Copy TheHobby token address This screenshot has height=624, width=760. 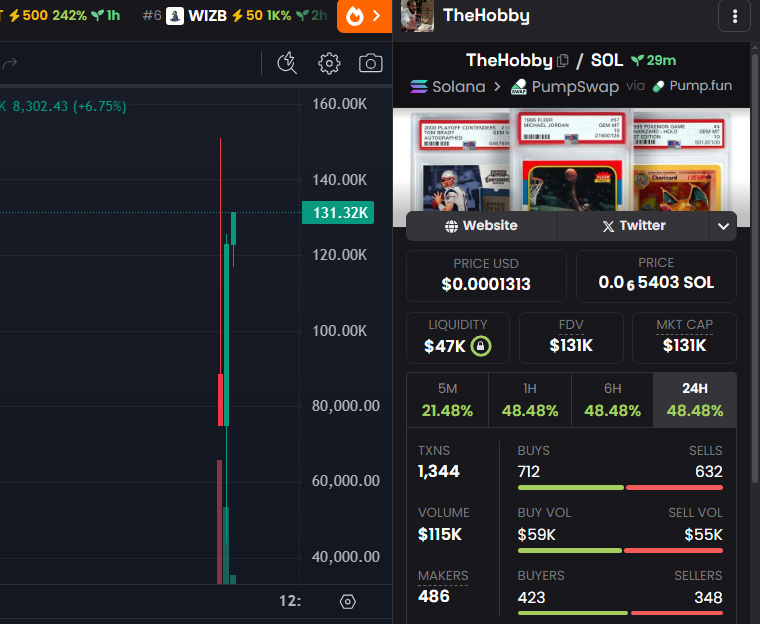(x=563, y=61)
